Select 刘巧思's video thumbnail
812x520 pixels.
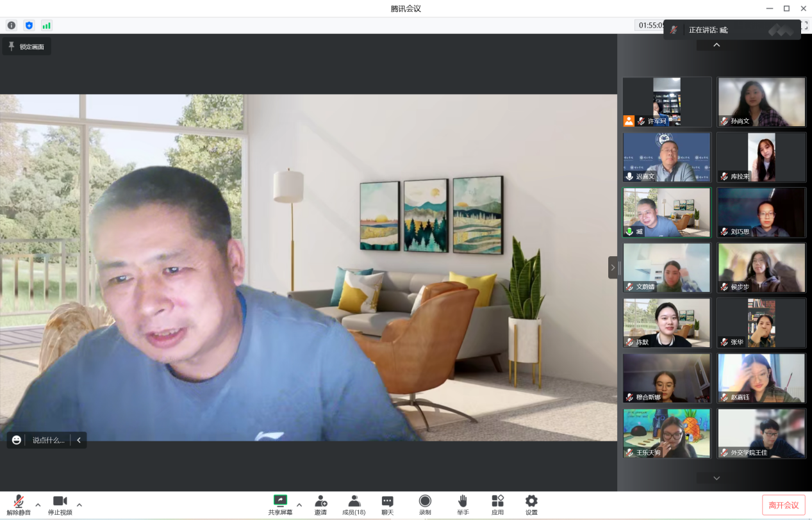click(761, 213)
